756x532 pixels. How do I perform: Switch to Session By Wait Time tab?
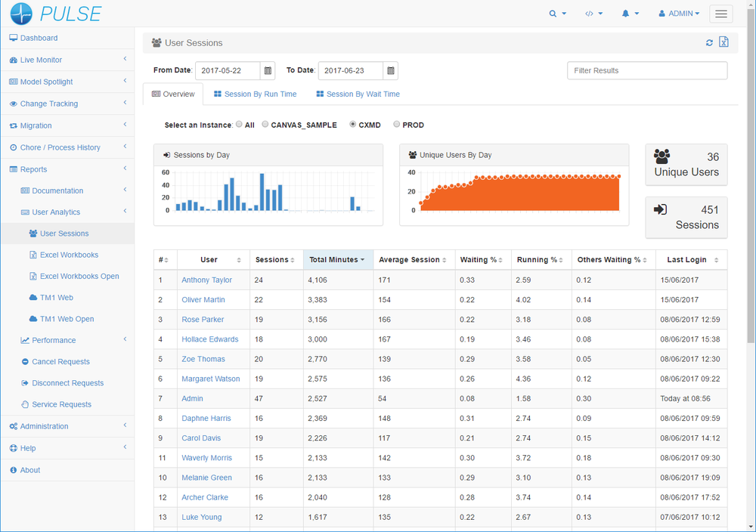pos(358,94)
